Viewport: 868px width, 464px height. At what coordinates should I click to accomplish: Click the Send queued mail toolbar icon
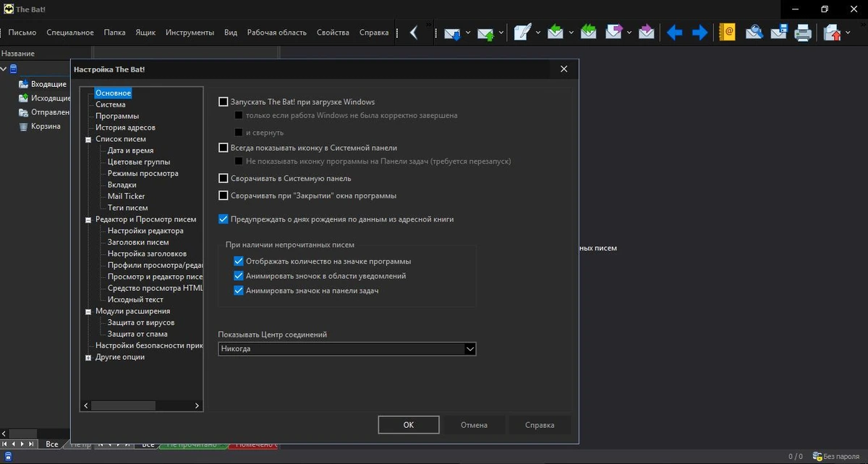[x=486, y=33]
